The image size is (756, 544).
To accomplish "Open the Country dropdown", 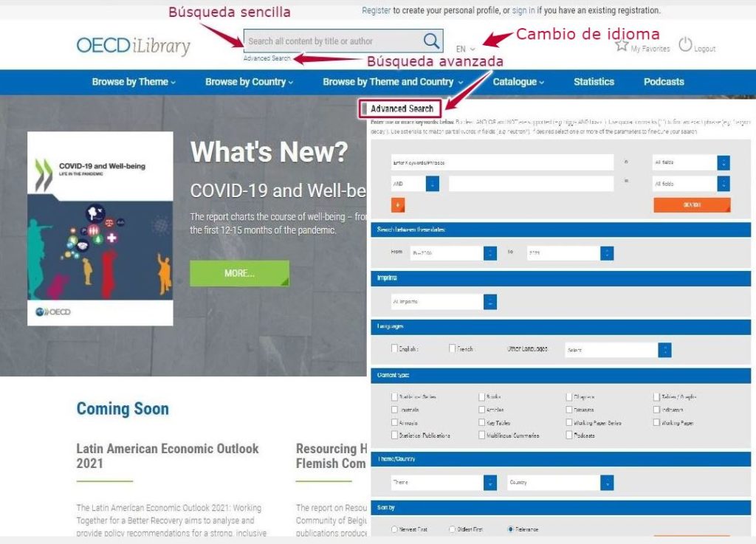I will [x=561, y=482].
